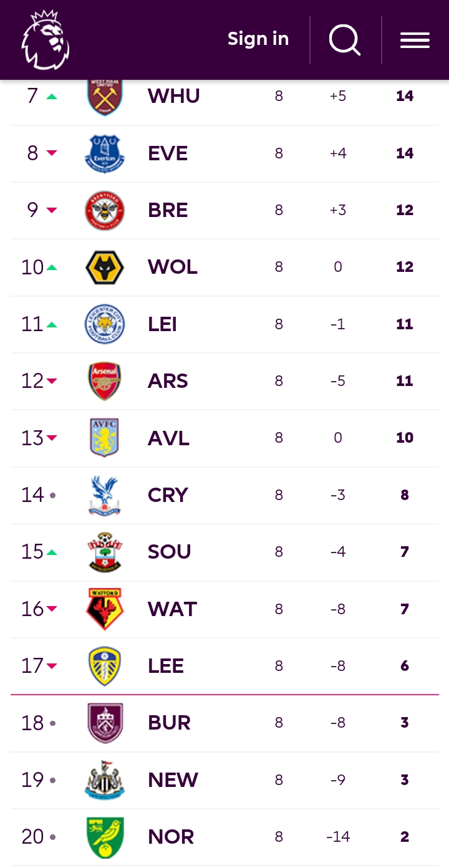
Task: Click the green up arrow beside position 10
Action: click(x=52, y=268)
